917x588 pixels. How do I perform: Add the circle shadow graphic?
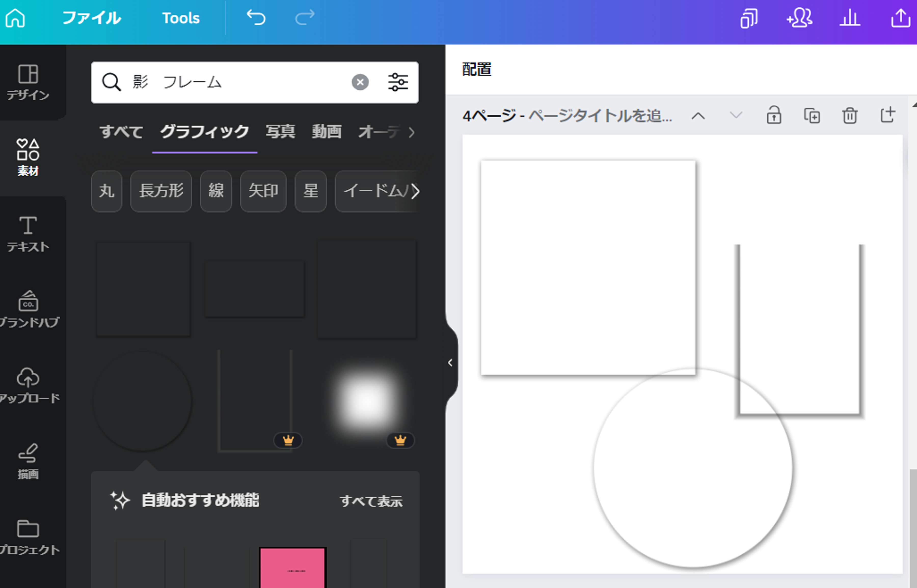pos(142,401)
